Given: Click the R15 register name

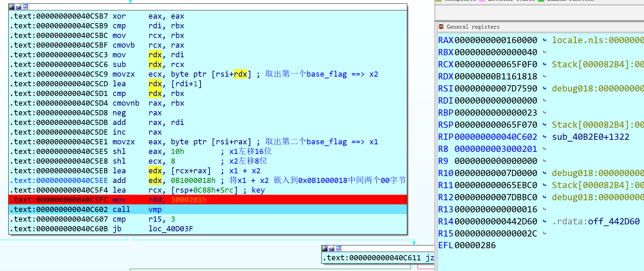Looking at the screenshot, I should (446, 233).
